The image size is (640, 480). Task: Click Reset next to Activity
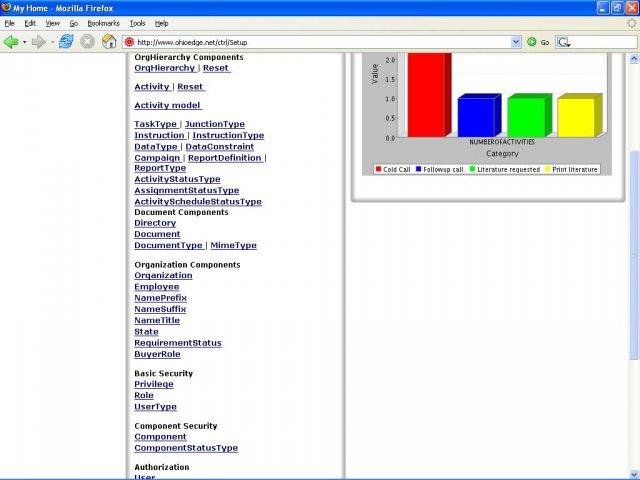pyautogui.click(x=191, y=87)
